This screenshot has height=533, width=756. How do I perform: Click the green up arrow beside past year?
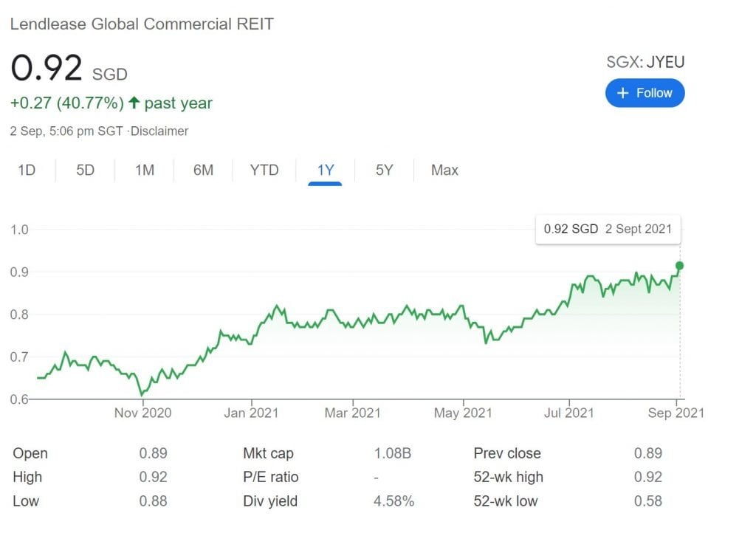click(134, 102)
